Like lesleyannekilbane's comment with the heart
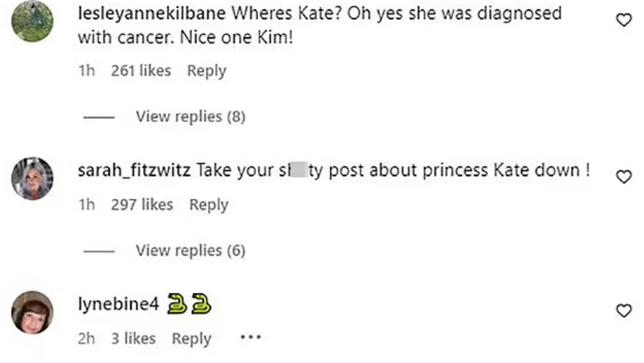 pos(624,21)
